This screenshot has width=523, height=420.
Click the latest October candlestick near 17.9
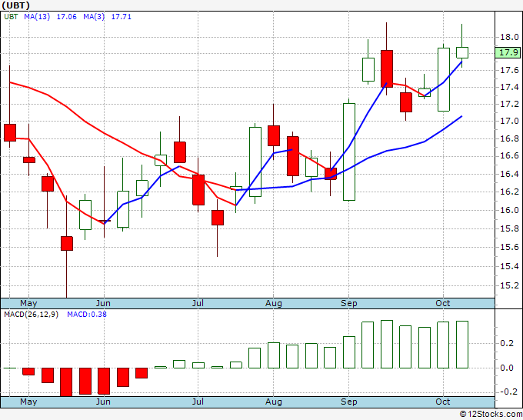pos(462,53)
